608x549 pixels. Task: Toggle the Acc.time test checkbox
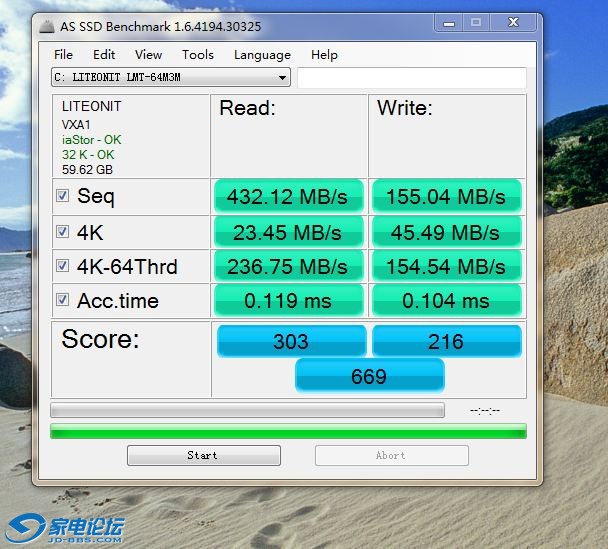tap(63, 300)
